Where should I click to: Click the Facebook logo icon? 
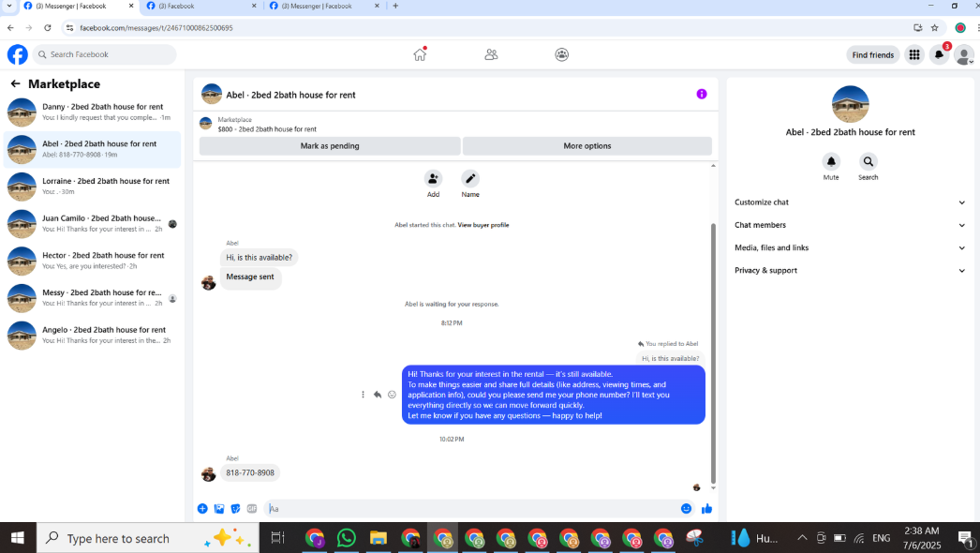(18, 54)
